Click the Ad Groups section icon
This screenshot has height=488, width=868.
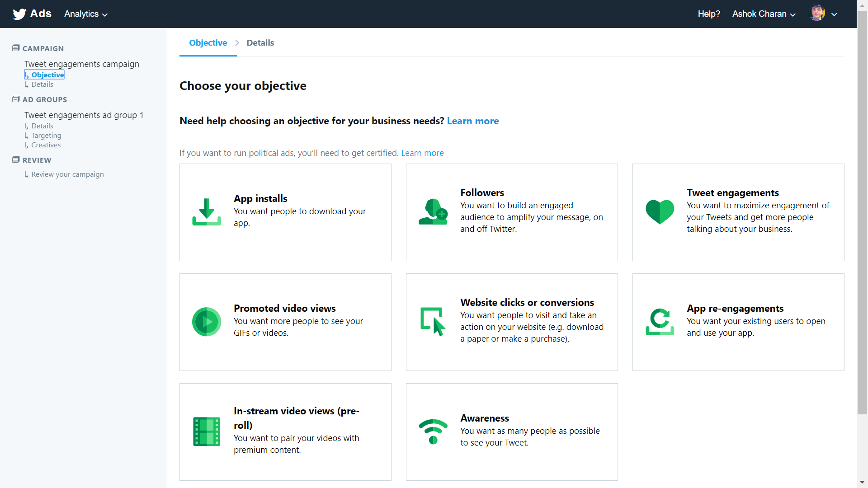[16, 99]
